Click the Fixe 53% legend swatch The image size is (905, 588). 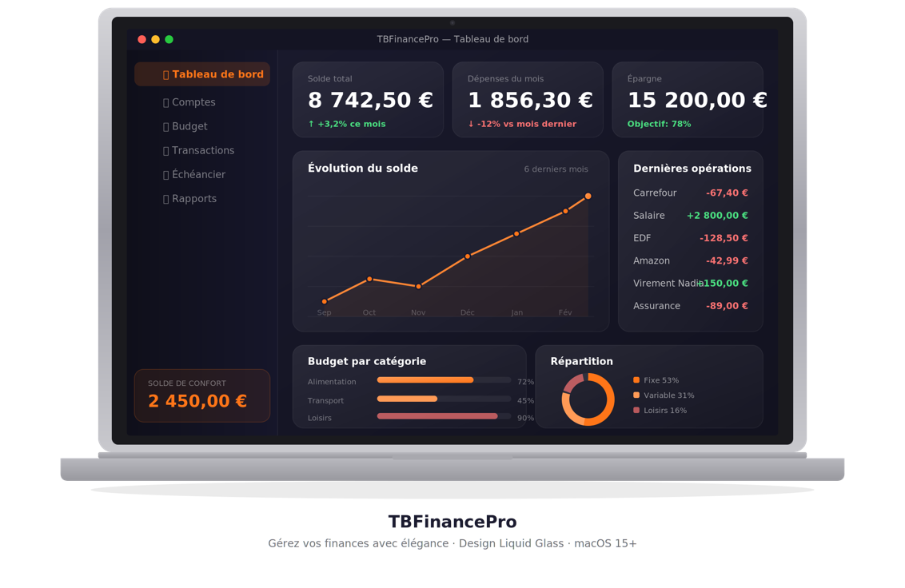coord(636,380)
